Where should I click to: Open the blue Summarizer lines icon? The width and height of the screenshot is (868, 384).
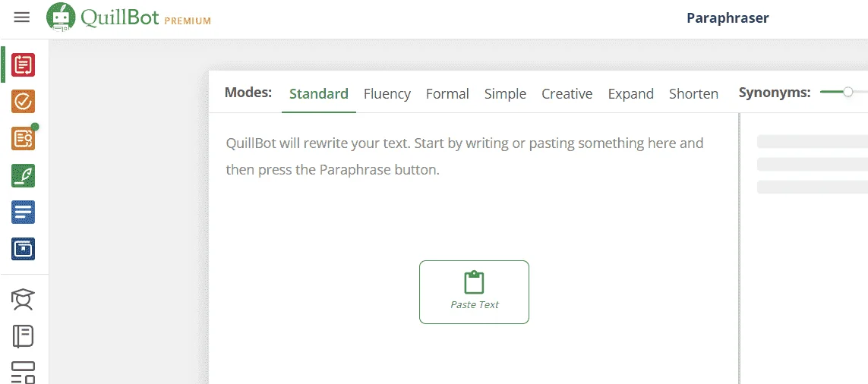tap(24, 212)
